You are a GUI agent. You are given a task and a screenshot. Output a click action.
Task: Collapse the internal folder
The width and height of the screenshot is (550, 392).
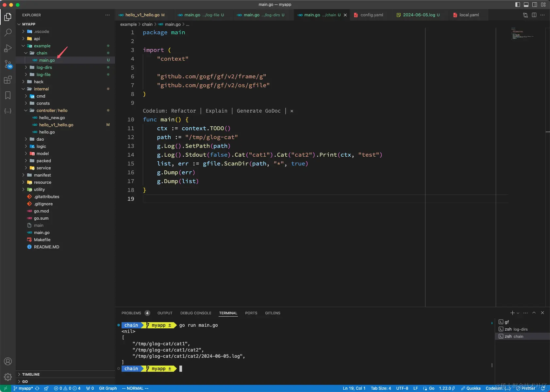point(23,89)
